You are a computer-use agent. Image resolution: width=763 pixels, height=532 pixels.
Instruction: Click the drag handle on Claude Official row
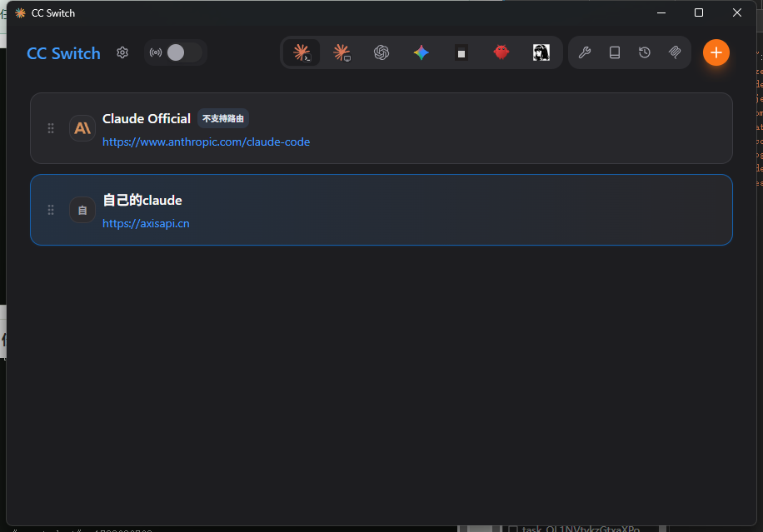click(x=51, y=128)
